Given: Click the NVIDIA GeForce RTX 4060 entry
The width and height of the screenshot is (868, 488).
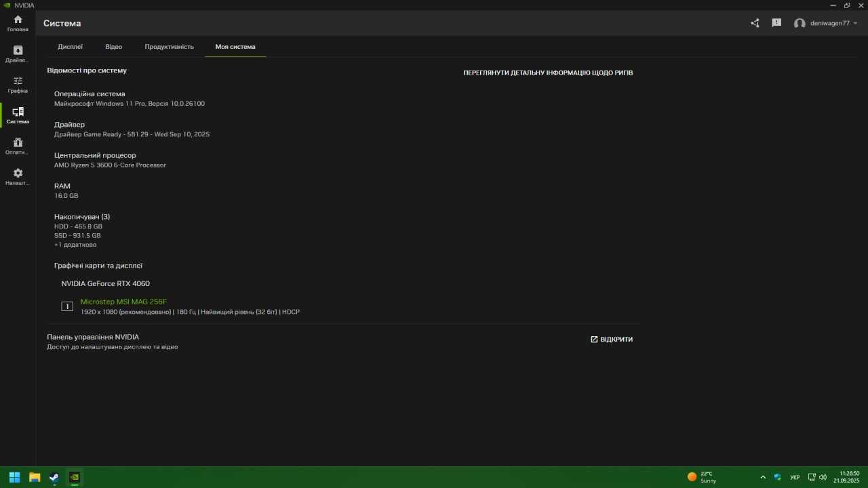Looking at the screenshot, I should tap(106, 283).
